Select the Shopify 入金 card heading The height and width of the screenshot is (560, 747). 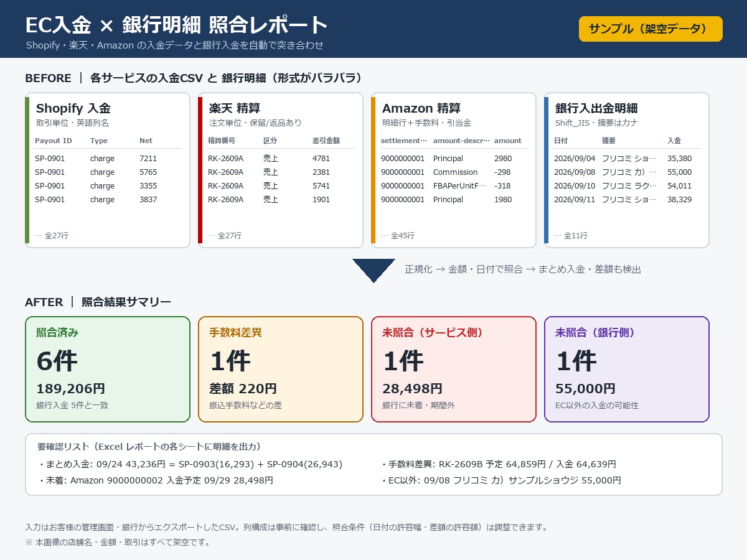[x=73, y=108]
